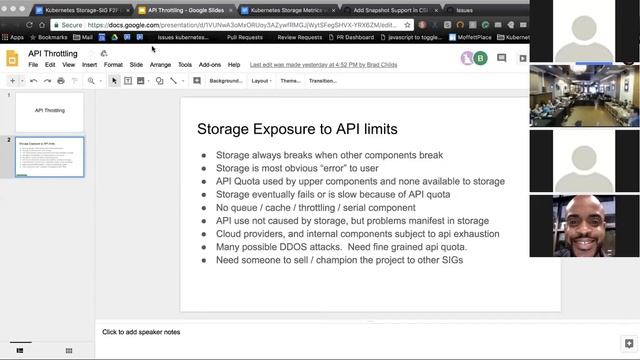Open the Add-ons menu

pos(209,64)
